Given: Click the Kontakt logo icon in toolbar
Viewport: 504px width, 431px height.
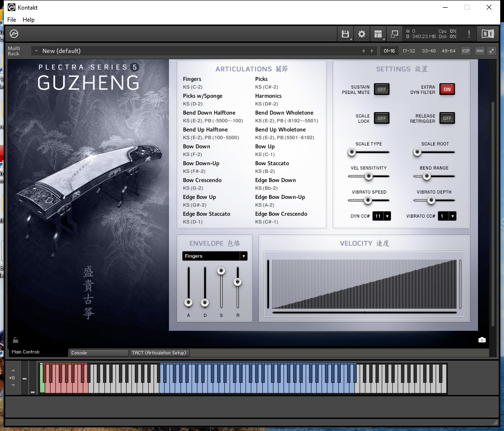Looking at the screenshot, I should coord(14,33).
